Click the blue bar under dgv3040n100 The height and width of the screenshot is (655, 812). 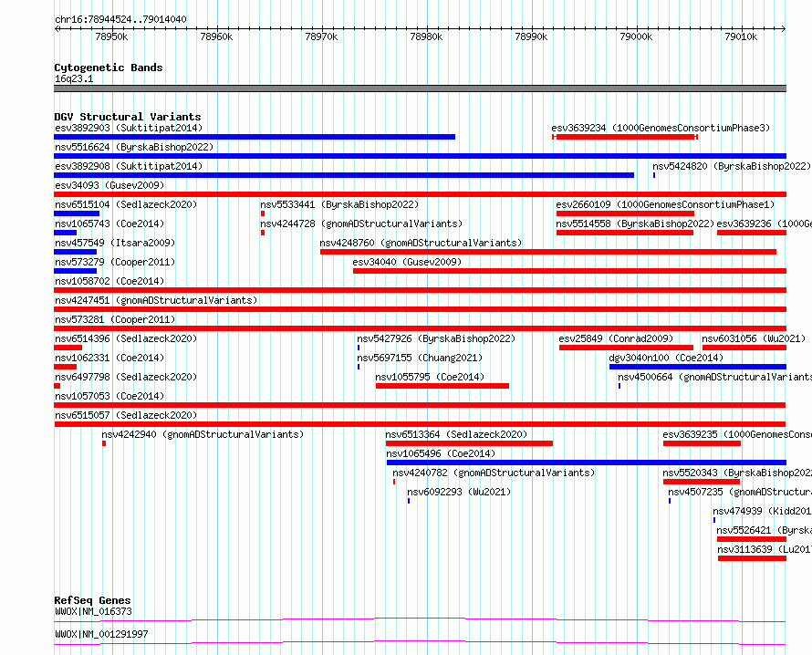[698, 367]
